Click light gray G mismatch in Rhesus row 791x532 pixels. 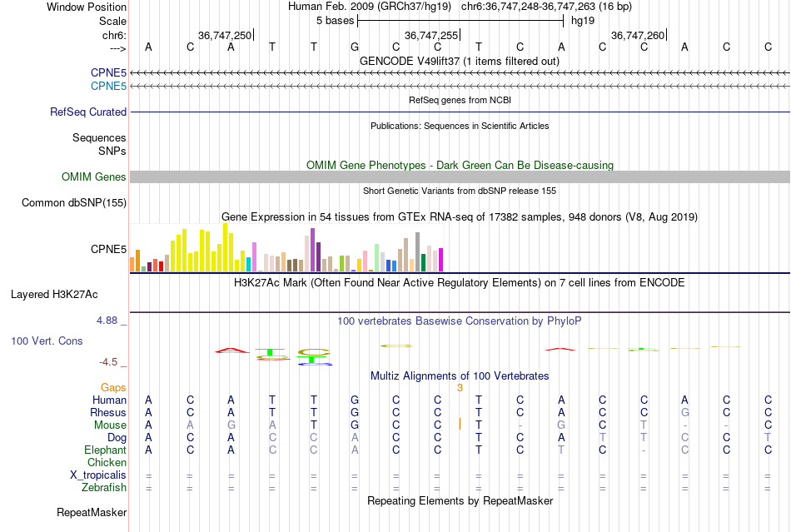tap(684, 412)
